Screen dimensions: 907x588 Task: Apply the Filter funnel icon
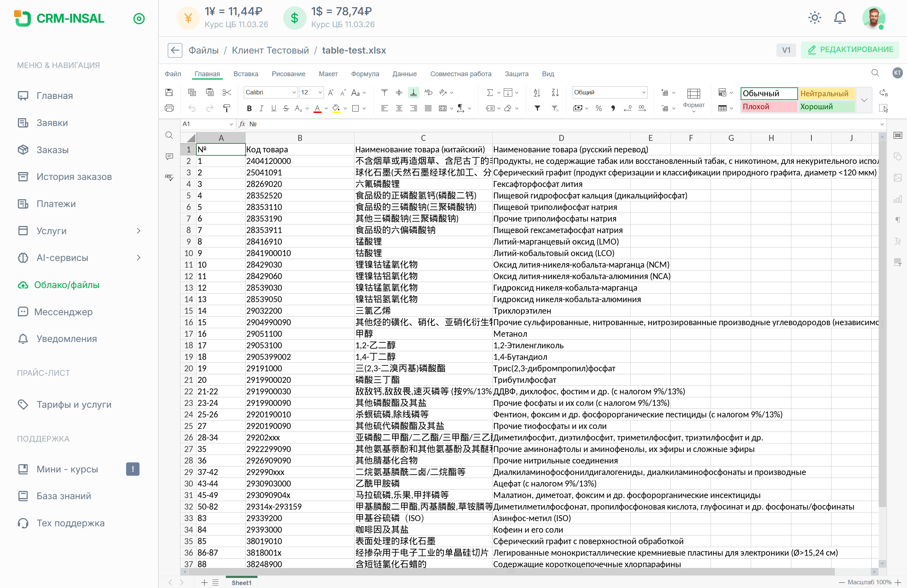(537, 109)
